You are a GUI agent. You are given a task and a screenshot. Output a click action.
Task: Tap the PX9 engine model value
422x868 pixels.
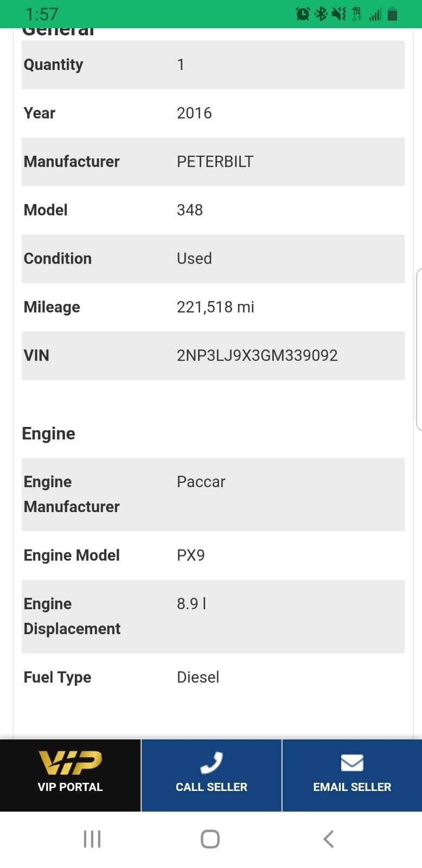190,556
